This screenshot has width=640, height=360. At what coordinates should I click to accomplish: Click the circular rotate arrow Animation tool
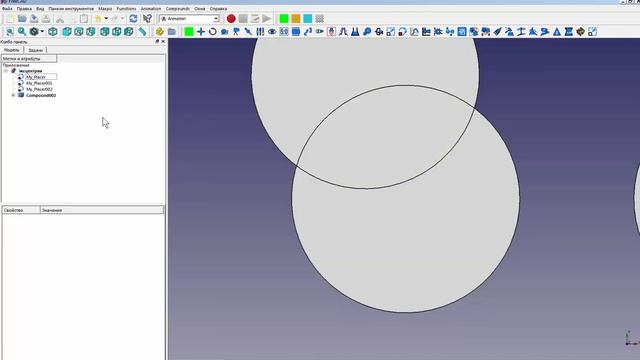coord(213,31)
